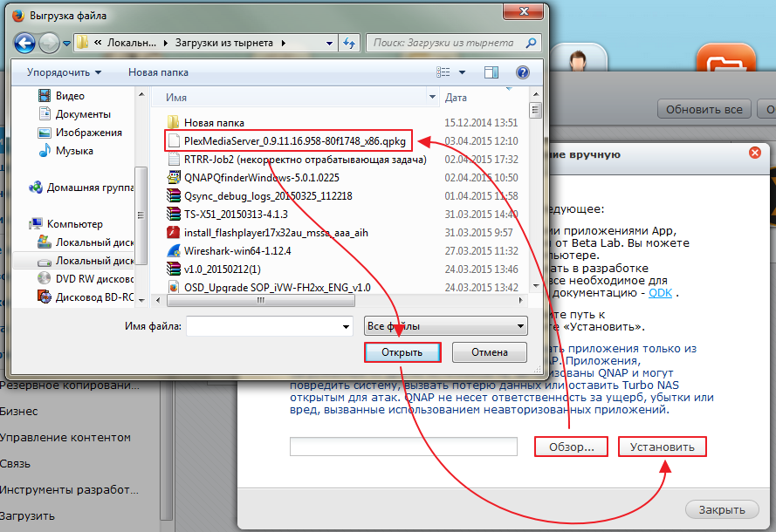Select PlexMediaServer_0.9.11.16.958-80f1748_x86.qpkg file

coord(288,141)
